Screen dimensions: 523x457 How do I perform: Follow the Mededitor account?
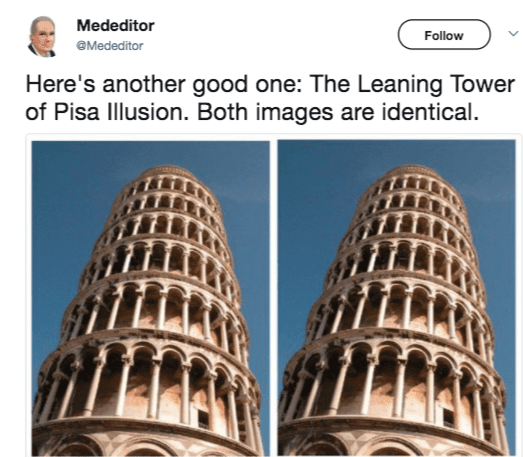click(444, 35)
